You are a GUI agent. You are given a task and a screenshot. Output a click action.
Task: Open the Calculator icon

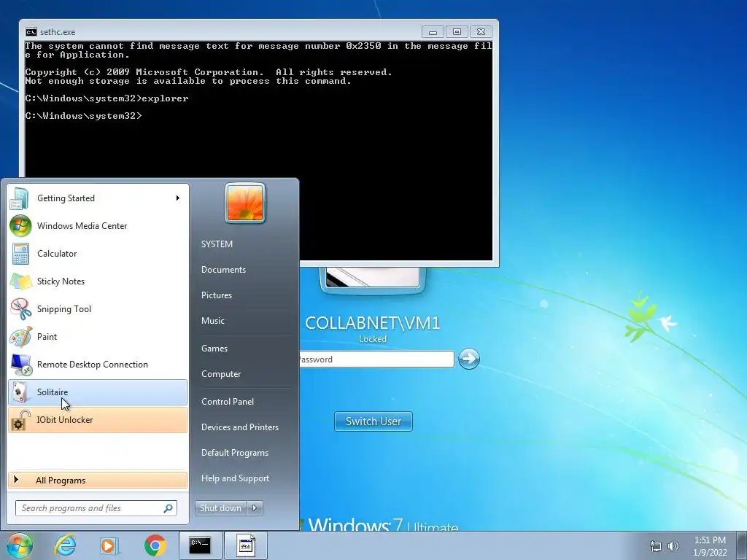point(20,254)
